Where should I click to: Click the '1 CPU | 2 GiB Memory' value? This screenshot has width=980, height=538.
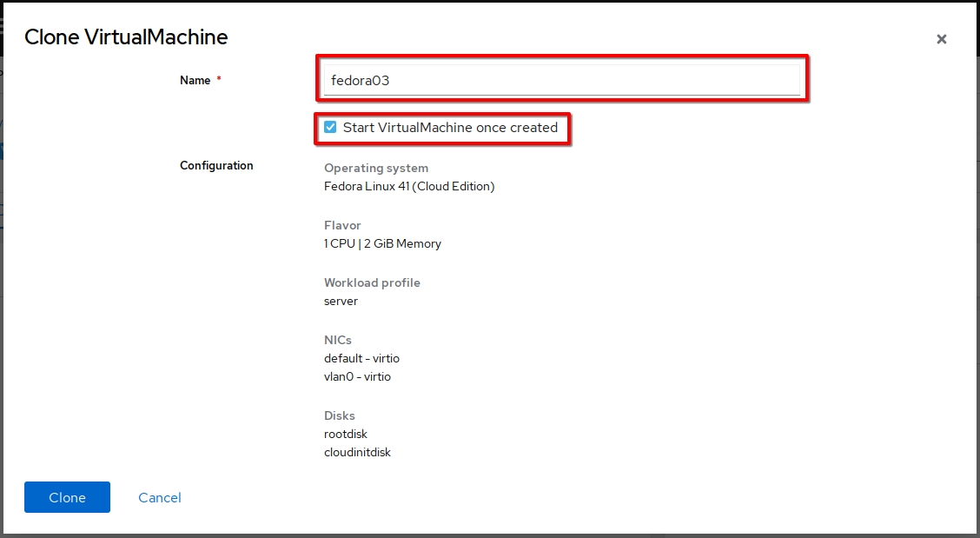[382, 244]
